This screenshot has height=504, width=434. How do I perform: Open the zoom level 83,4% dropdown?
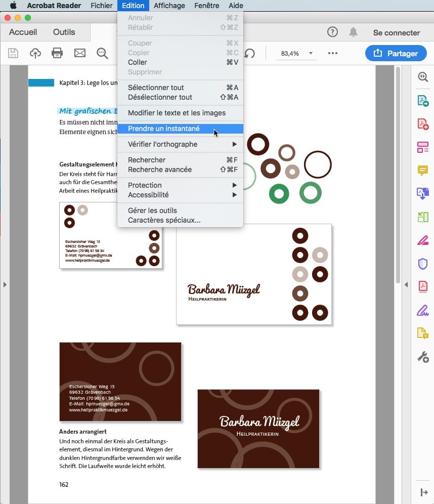297,53
